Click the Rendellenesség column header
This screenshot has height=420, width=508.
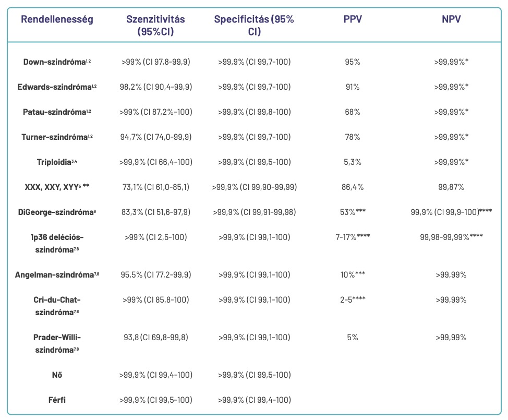pos(57,20)
